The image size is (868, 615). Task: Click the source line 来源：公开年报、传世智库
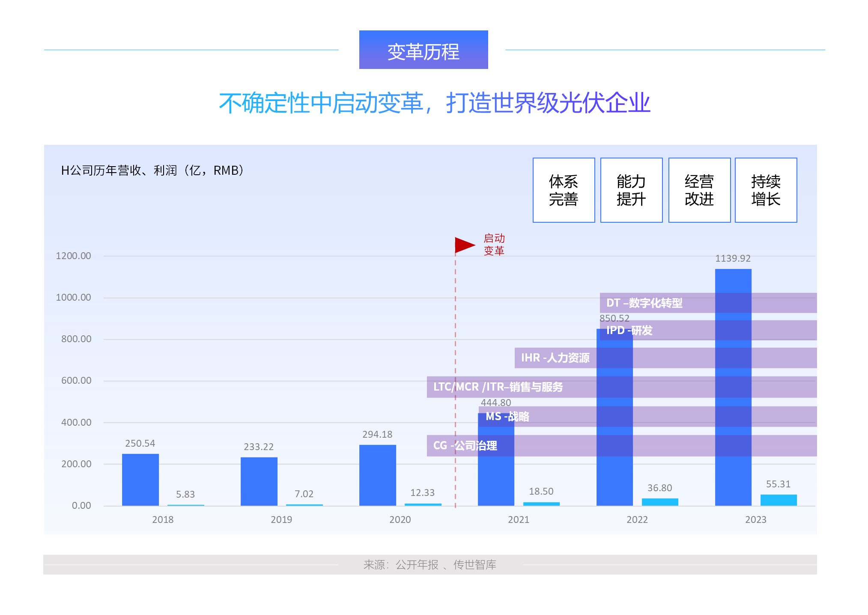click(x=430, y=564)
